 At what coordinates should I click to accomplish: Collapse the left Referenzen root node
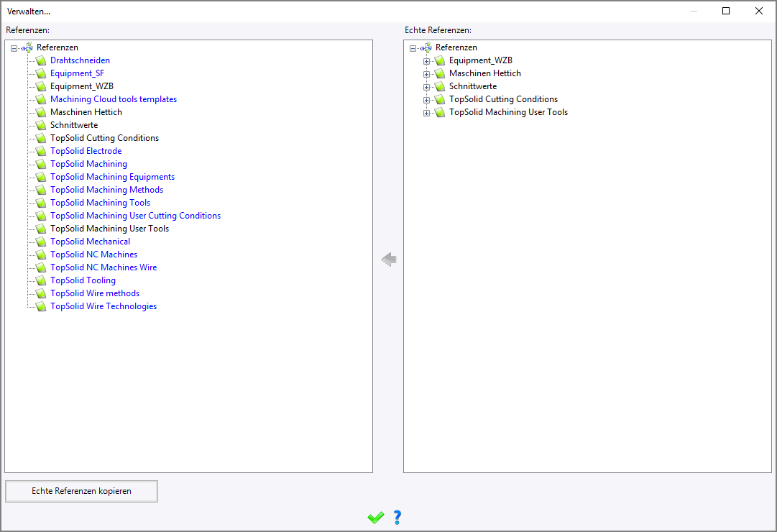point(14,48)
